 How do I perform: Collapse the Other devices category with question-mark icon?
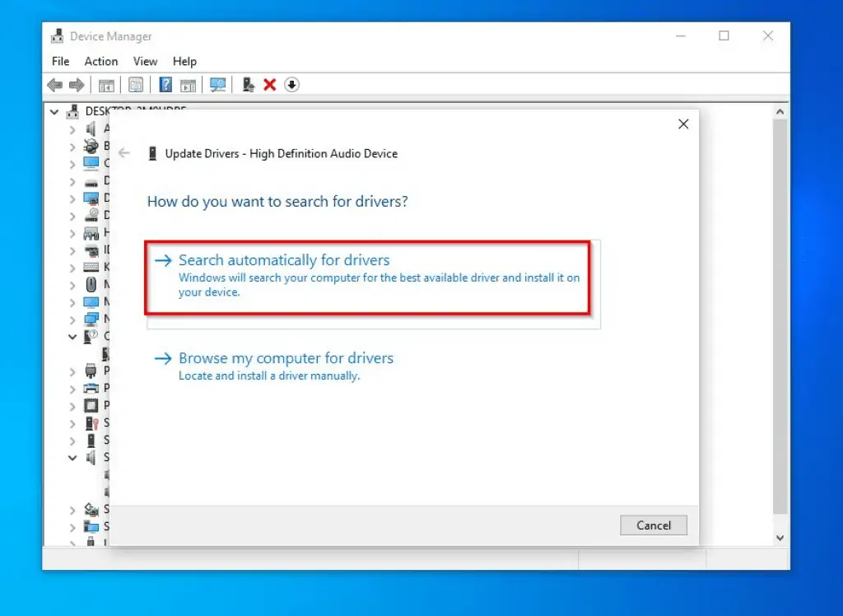[72, 337]
